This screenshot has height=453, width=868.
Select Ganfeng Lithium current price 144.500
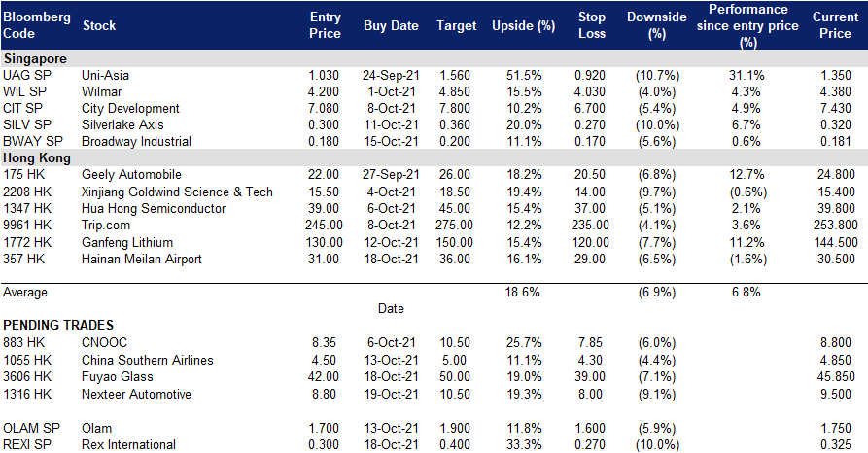(x=835, y=243)
